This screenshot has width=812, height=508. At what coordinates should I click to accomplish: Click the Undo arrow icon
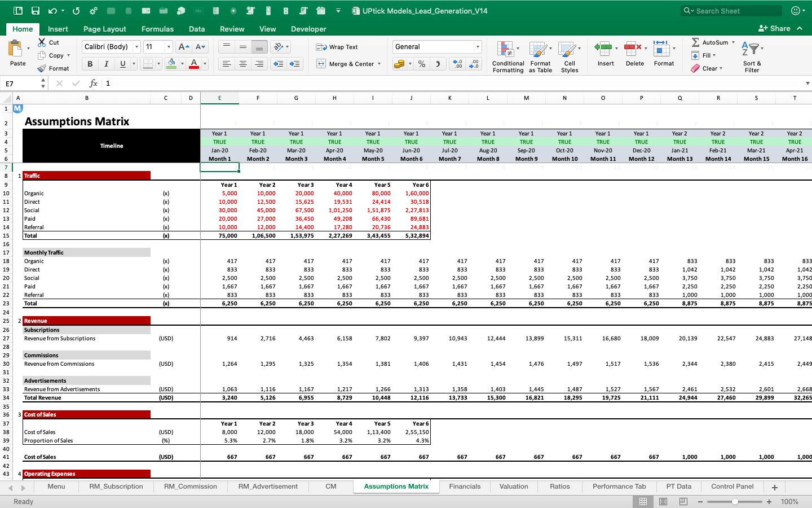[x=52, y=11]
